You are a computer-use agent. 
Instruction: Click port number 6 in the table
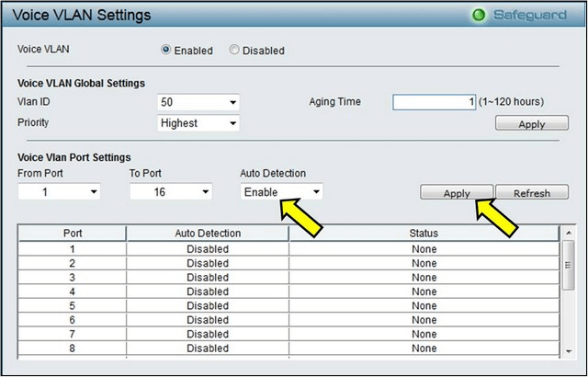coord(72,320)
